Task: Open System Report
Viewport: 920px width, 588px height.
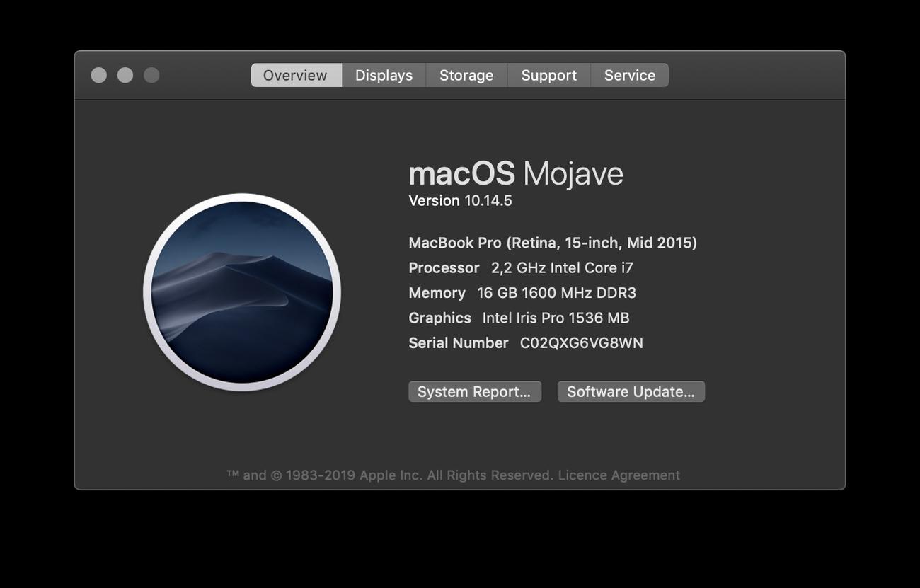Action: point(475,391)
